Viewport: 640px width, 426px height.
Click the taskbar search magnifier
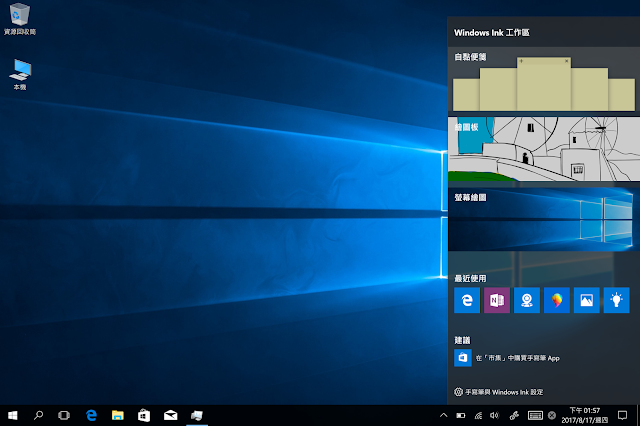point(38,415)
